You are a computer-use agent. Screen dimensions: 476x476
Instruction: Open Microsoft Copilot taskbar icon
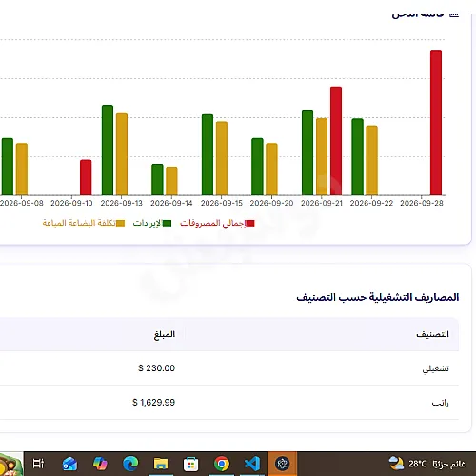tap(100, 464)
